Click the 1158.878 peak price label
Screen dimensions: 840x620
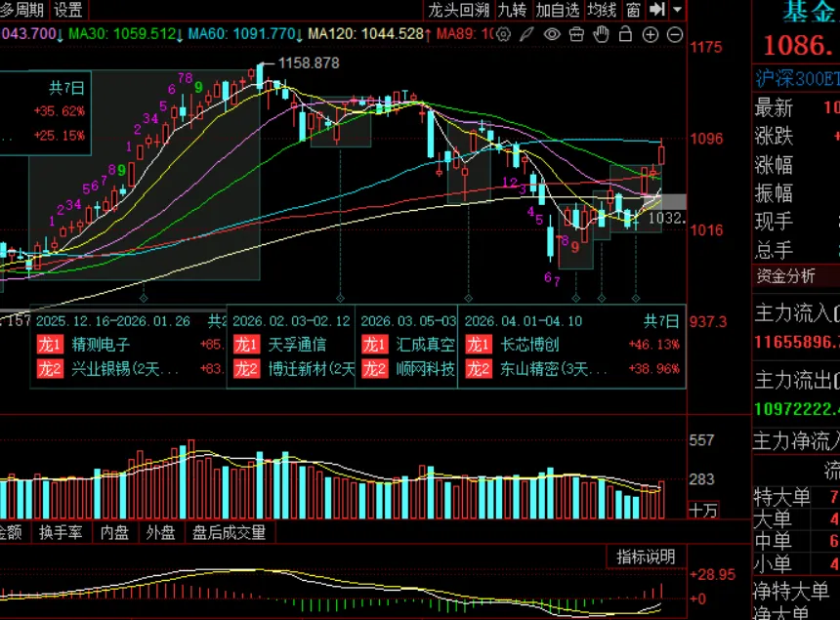[x=309, y=63]
